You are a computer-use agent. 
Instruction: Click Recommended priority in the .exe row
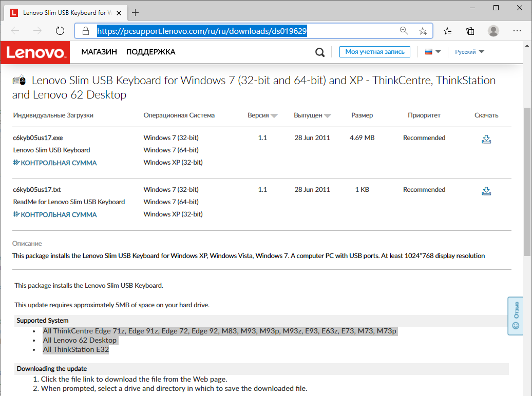tap(424, 137)
